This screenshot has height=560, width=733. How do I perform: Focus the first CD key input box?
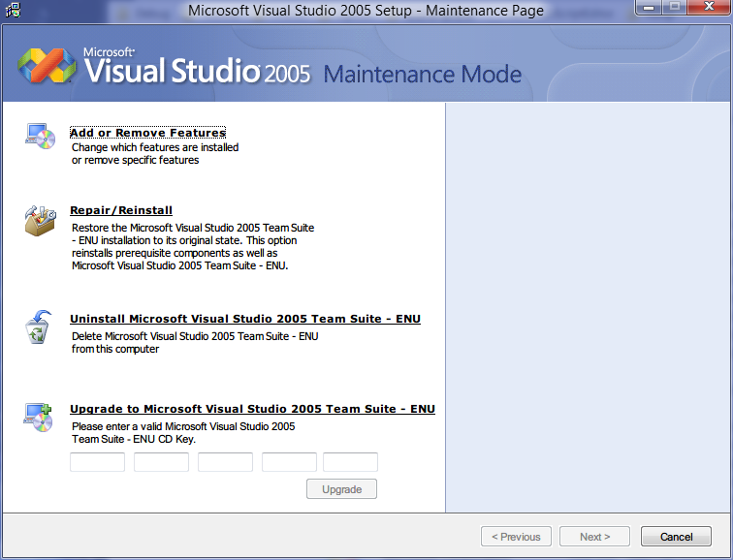97,462
